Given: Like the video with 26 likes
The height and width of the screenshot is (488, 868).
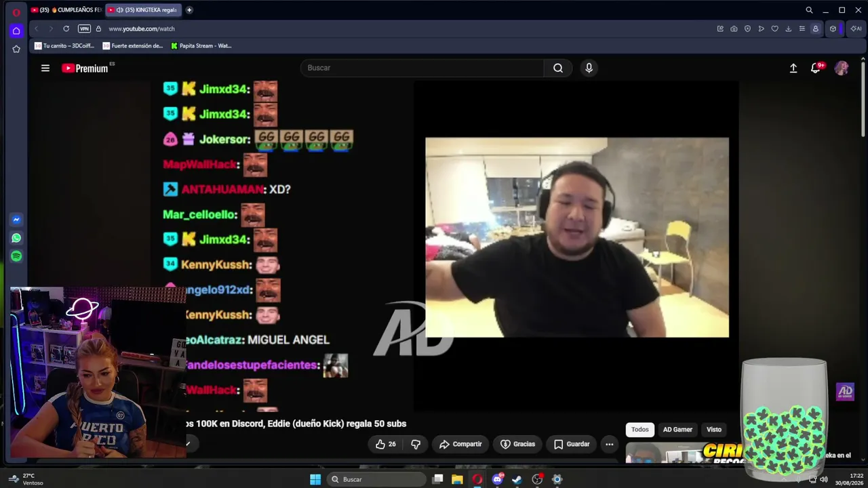Looking at the screenshot, I should click(386, 444).
